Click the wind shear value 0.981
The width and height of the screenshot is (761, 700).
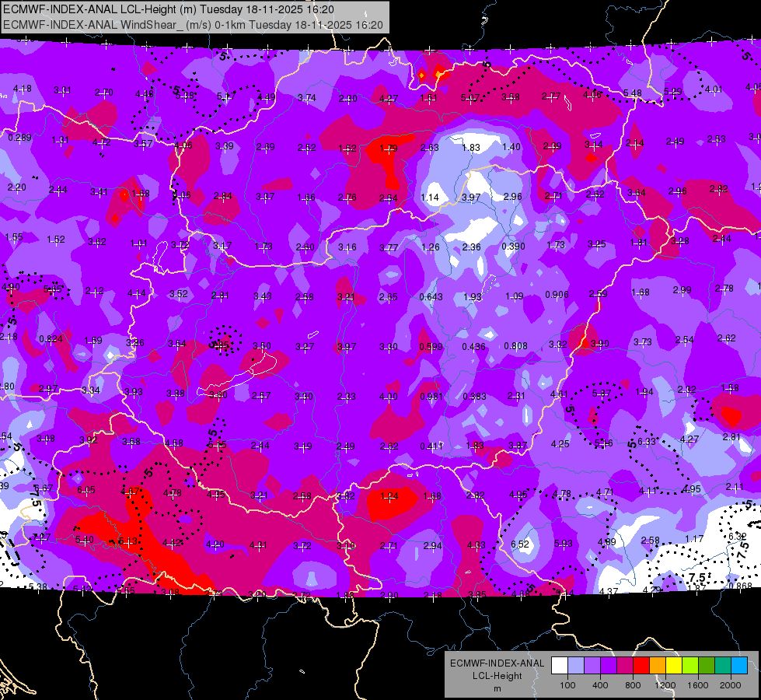click(x=431, y=396)
